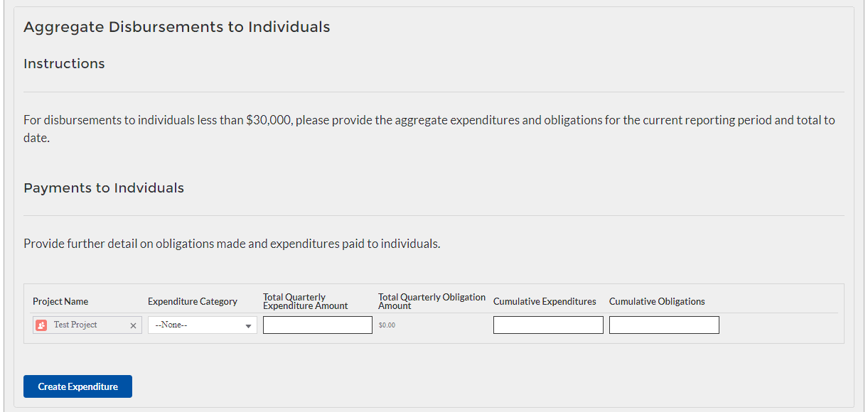Click the Cumulative Expenditures column header label

(545, 302)
